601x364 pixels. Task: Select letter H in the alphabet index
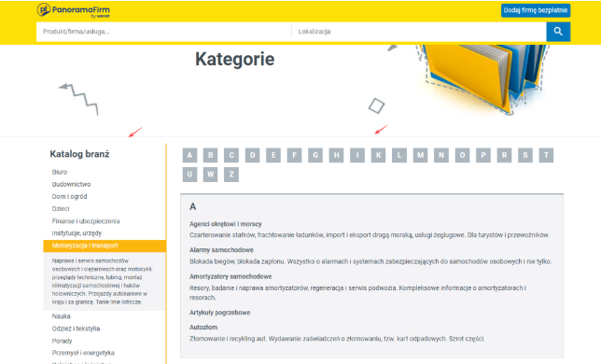(x=336, y=155)
